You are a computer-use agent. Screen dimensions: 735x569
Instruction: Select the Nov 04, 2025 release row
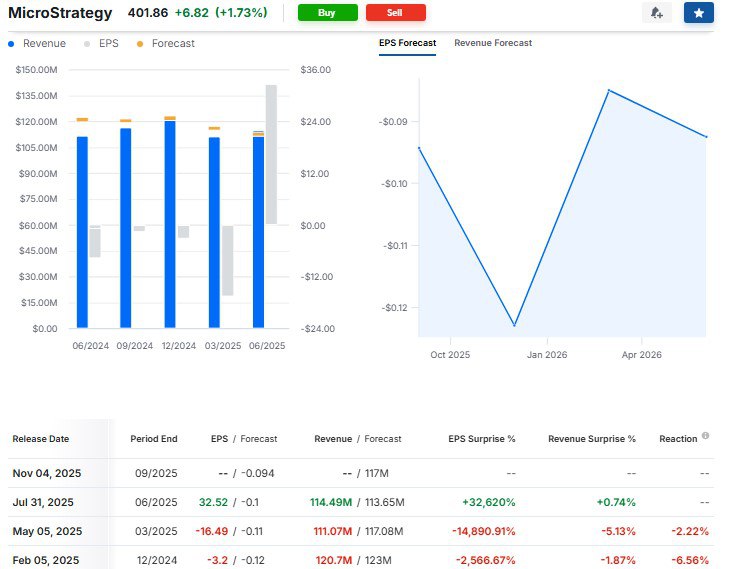click(361, 473)
